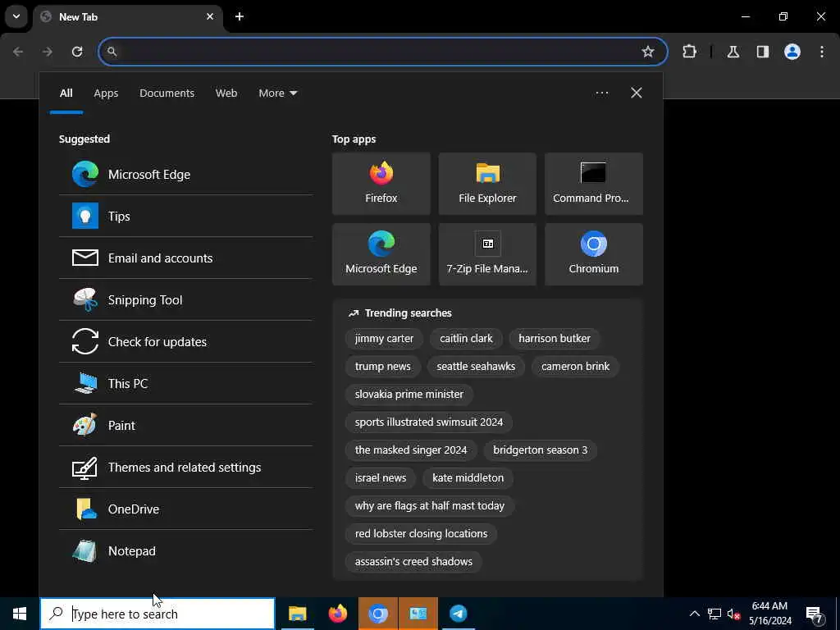Search trending topic kate middleton
Screen dimensions: 840x630
[468, 478]
